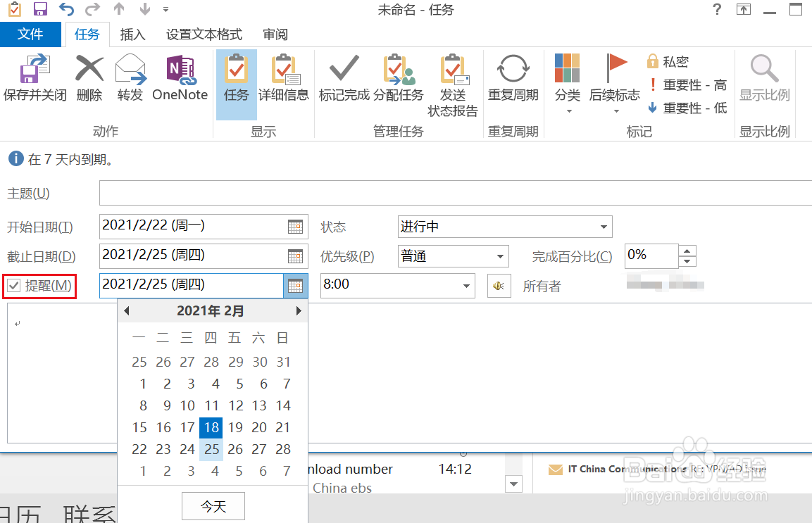
Task: Click the 今天 button in the calendar
Action: coord(213,505)
